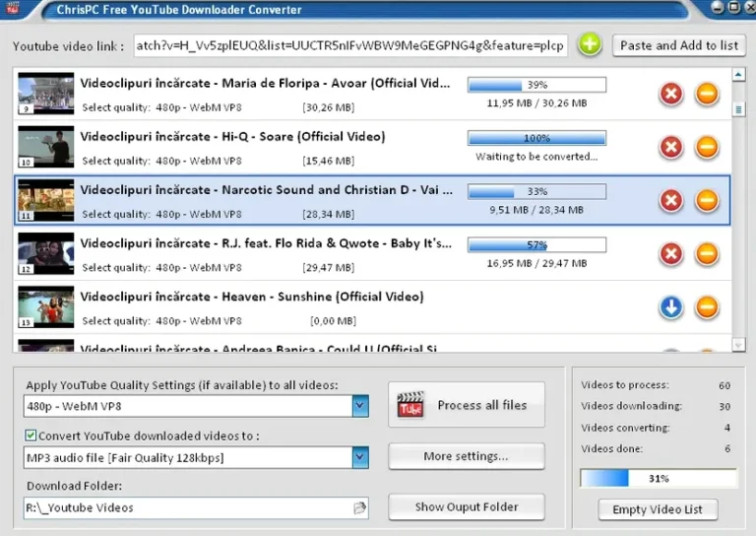Screen dimensions: 756x536
Task: Click Empty Video List button
Action: pyautogui.click(x=658, y=509)
